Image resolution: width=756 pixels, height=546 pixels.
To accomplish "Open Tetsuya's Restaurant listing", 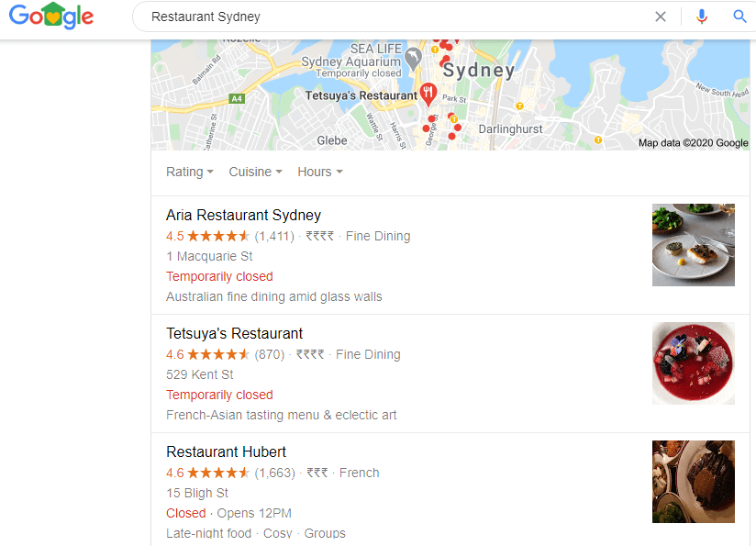I will pos(234,333).
